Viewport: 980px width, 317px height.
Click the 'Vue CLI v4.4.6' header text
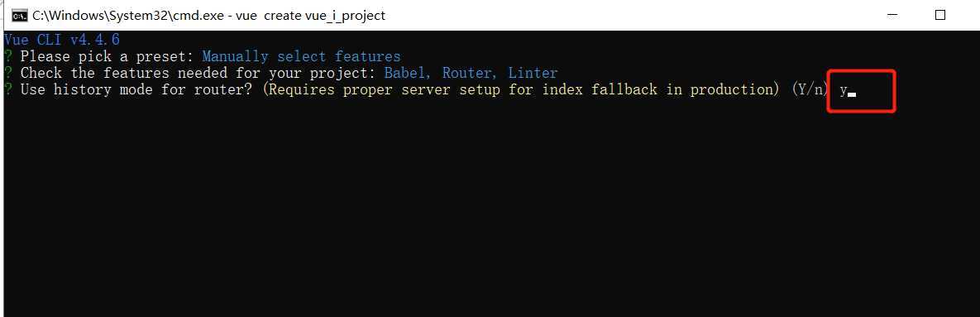point(62,40)
